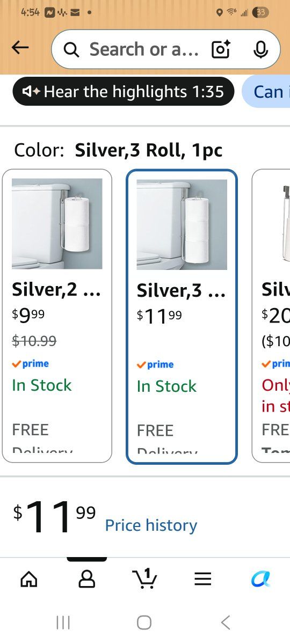This screenshot has height=644, width=290.
Task: Open Price history link
Action: tap(151, 525)
